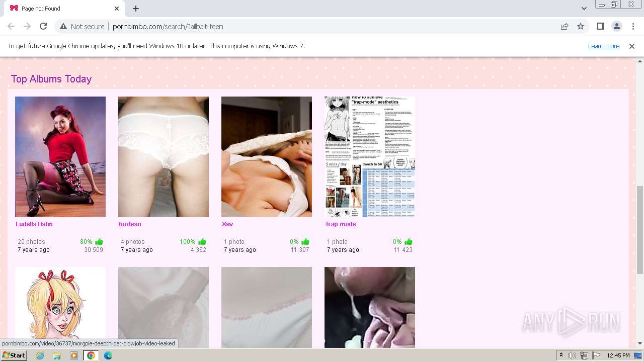The height and width of the screenshot is (362, 644).
Task: Show hidden system tray icons
Action: (561, 355)
